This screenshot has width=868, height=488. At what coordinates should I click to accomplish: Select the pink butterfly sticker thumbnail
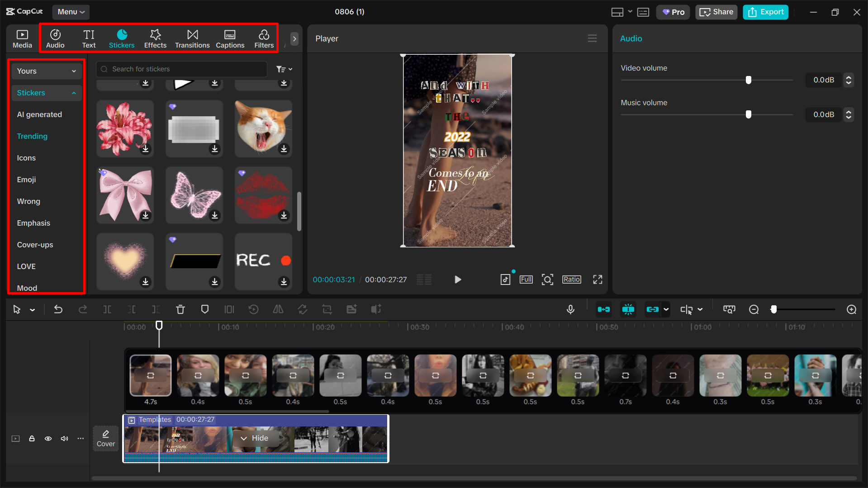coord(194,194)
